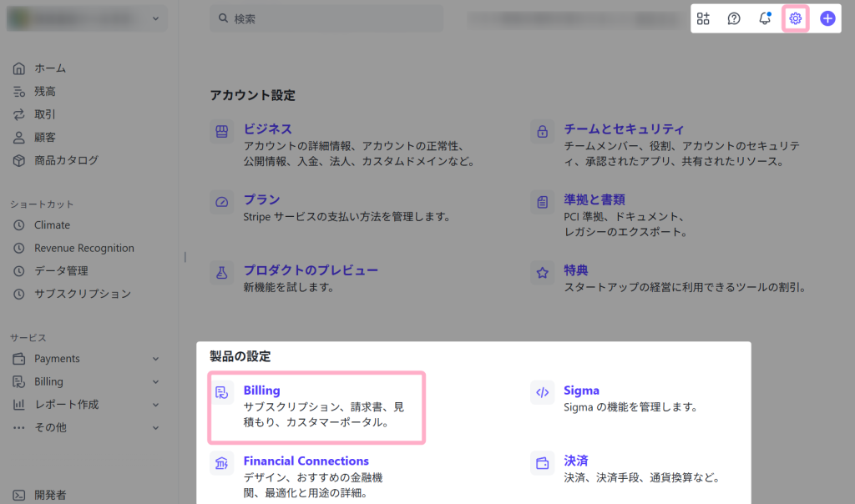The image size is (855, 504).
Task: Click the 取引 transfer arrows icon
Action: (19, 114)
